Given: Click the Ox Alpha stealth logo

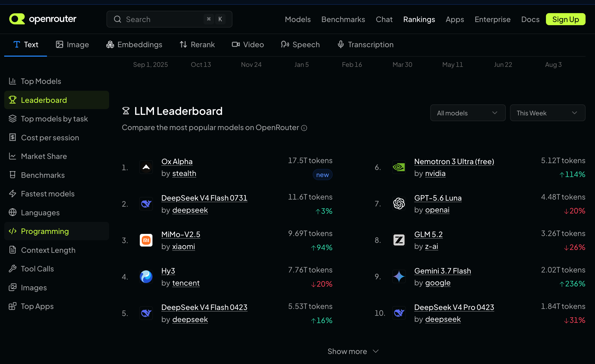Looking at the screenshot, I should [146, 167].
